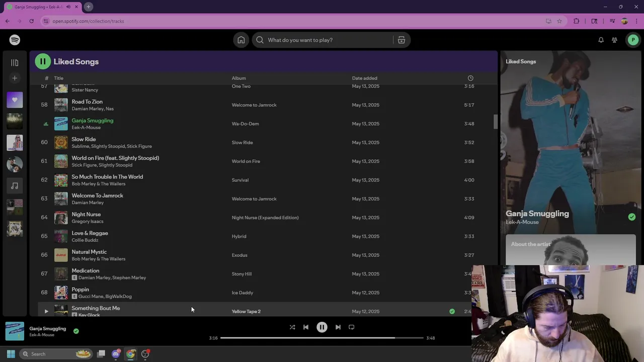Sort by Title column header
Screen dimensions: 644x362
tap(59, 78)
